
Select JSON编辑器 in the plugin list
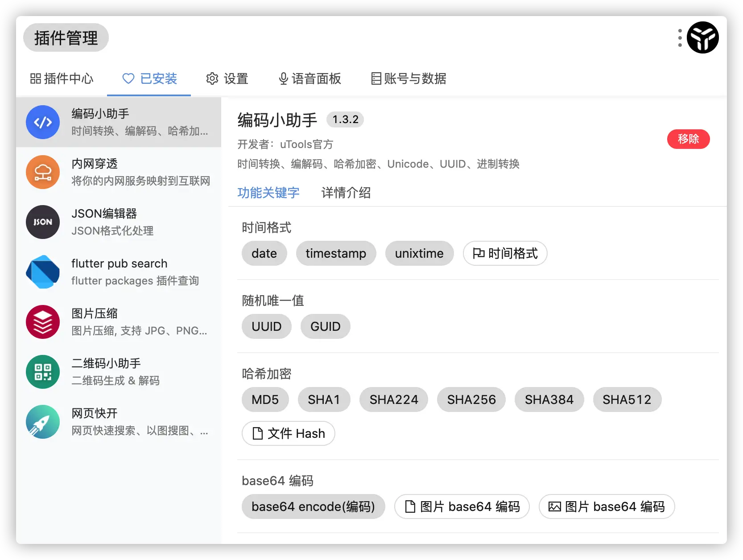click(119, 222)
